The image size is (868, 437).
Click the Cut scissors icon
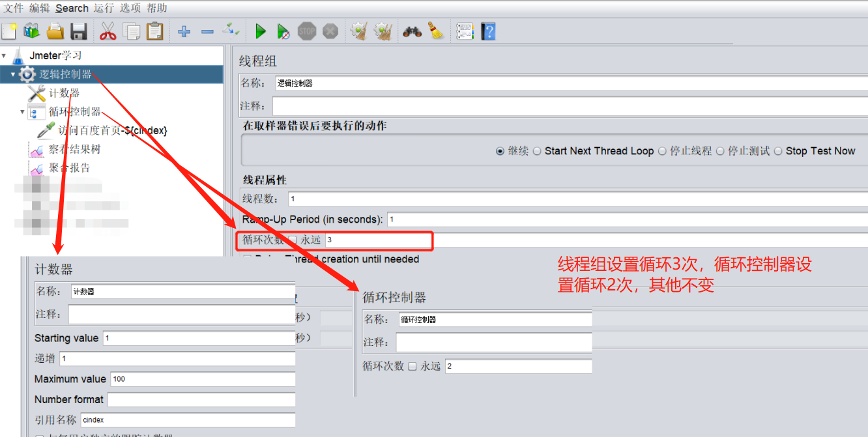point(108,31)
